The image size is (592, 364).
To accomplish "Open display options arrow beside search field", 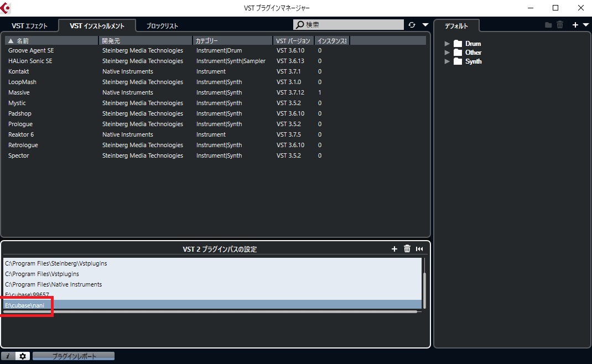I will click(425, 25).
